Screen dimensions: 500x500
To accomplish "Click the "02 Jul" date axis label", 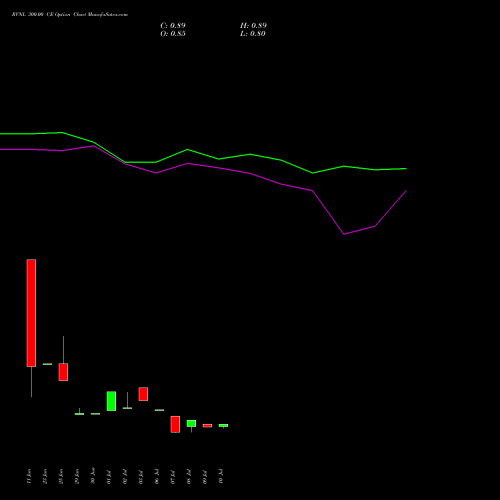I will [125, 477].
